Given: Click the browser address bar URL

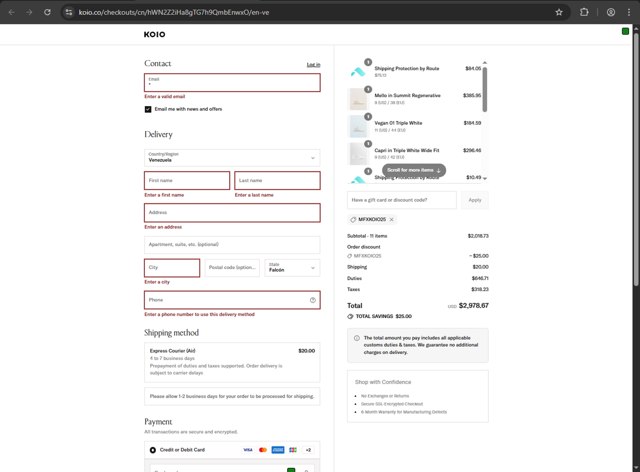Looking at the screenshot, I should coord(174,12).
